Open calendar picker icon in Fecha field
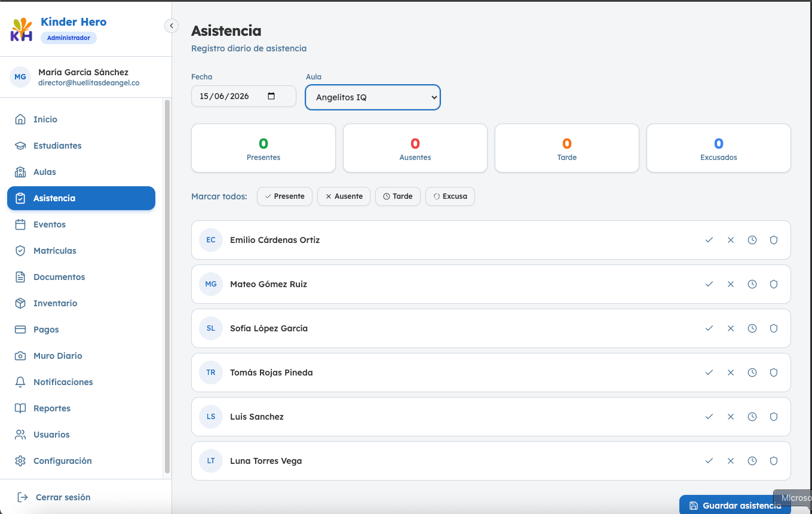 point(271,96)
